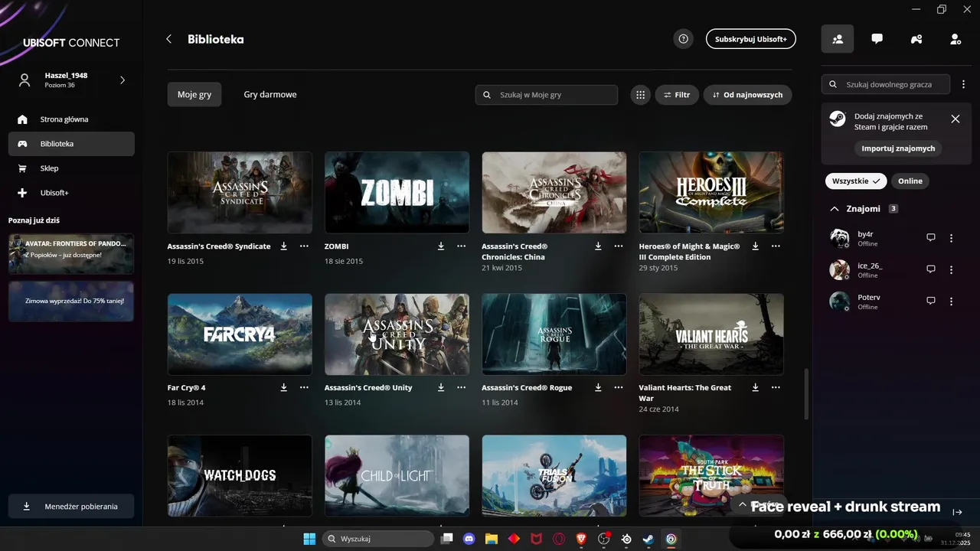Viewport: 980px width, 551px height.
Task: Download Assassin's Creed Syndicate
Action: coord(284,246)
